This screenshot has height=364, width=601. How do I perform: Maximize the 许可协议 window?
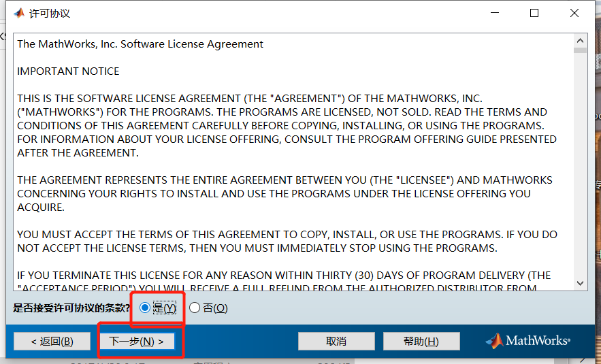pyautogui.click(x=534, y=13)
